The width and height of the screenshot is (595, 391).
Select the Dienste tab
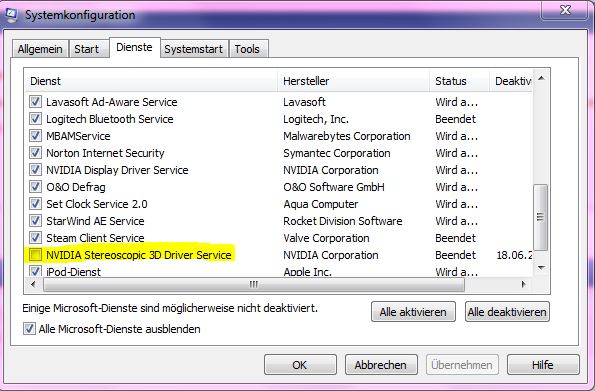point(134,47)
